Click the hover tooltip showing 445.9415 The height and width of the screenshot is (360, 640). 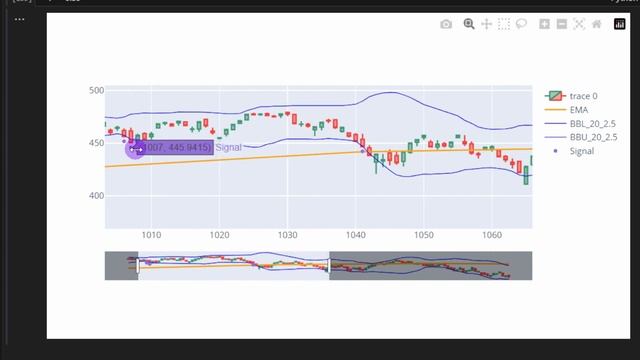tap(175, 147)
